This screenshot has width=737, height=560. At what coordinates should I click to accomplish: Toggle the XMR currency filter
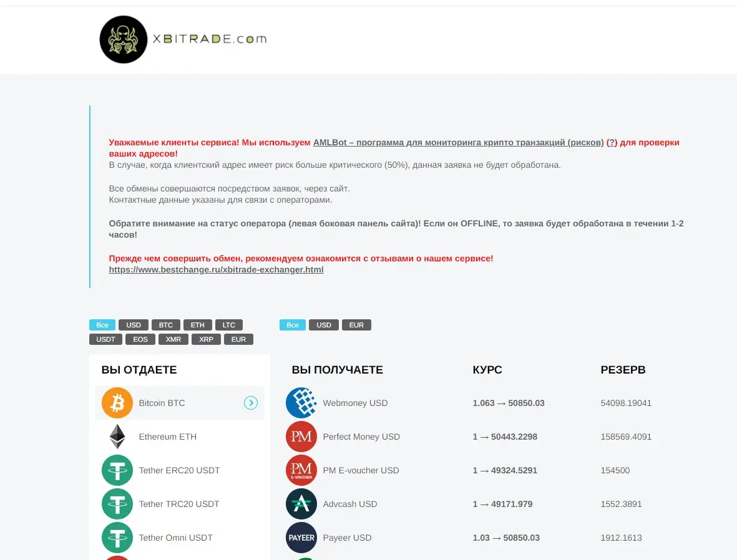point(173,339)
